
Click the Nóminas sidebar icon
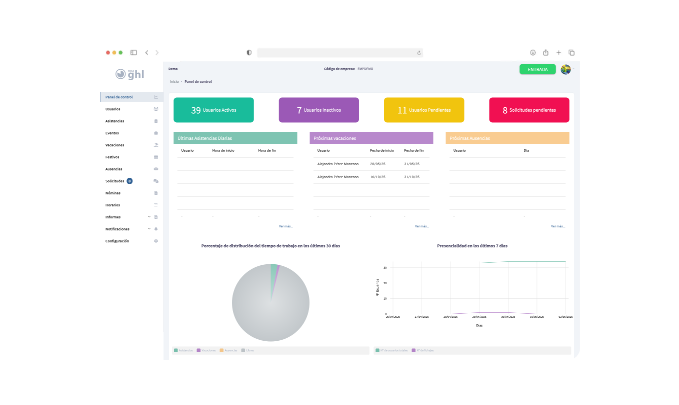click(x=156, y=193)
